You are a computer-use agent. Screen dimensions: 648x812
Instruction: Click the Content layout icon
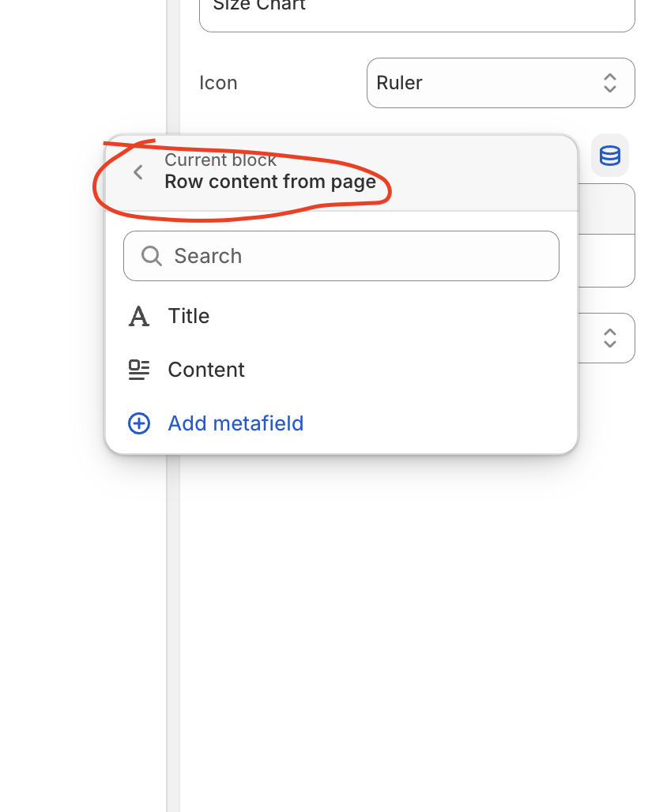[139, 370]
